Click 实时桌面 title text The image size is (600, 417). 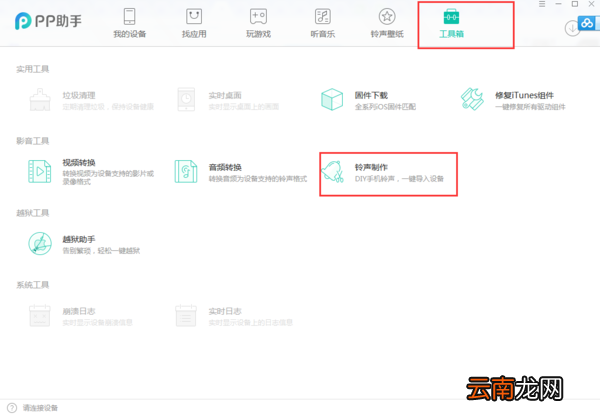[x=225, y=95]
